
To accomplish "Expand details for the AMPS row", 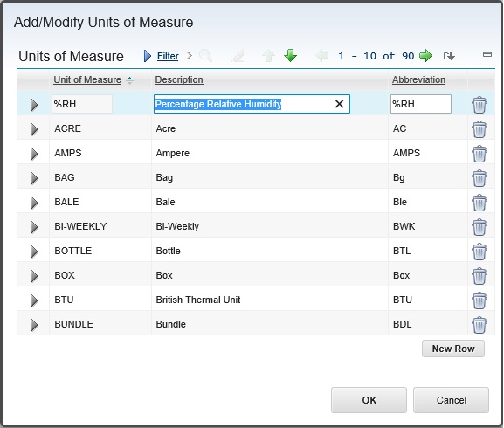I will click(x=34, y=154).
